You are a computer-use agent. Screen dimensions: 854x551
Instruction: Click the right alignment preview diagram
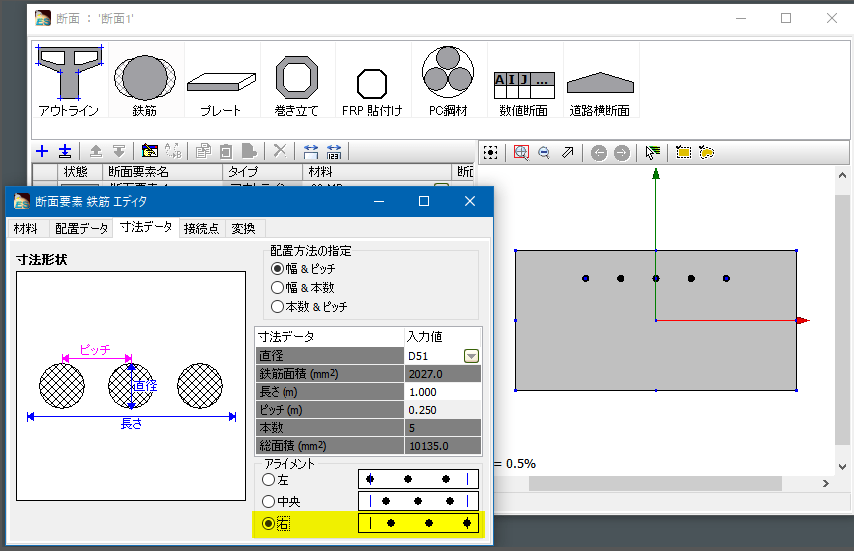coord(418,523)
